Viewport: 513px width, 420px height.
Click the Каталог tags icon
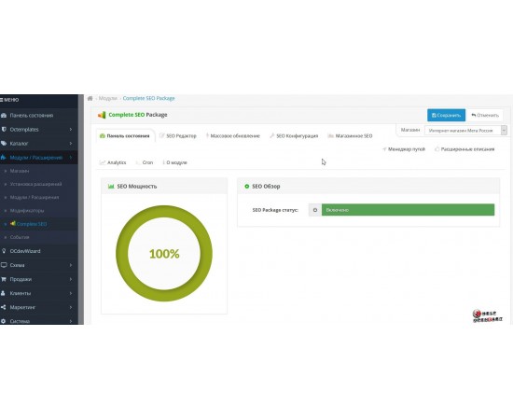tap(4, 144)
